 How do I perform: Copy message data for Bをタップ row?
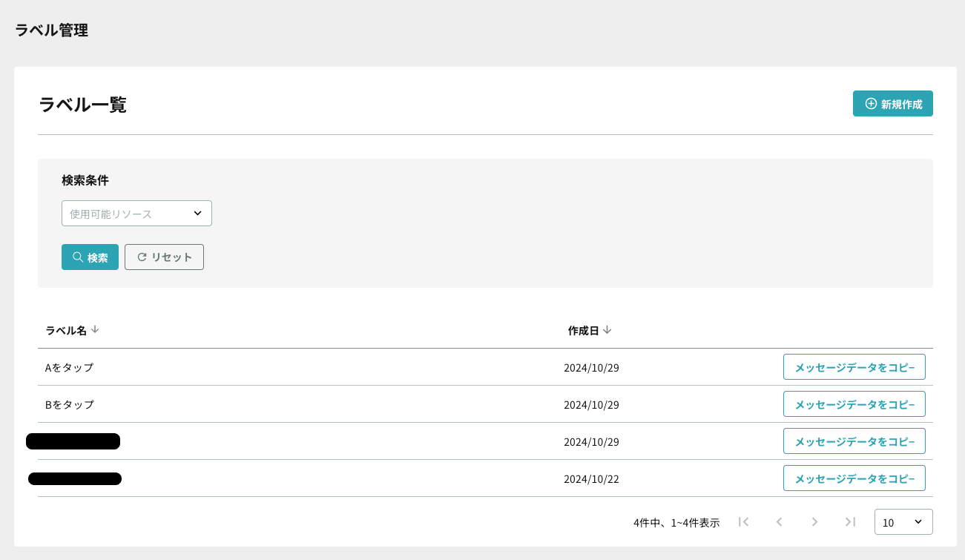(x=854, y=404)
